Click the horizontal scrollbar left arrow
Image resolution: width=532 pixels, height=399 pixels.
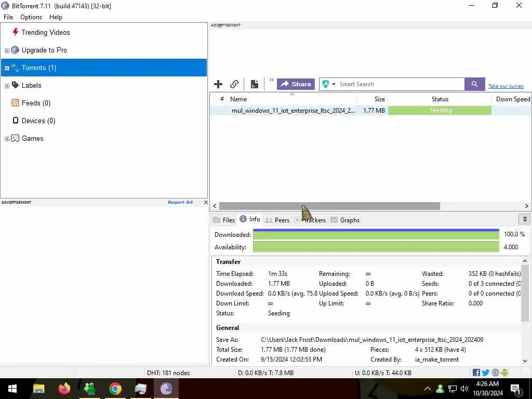(x=215, y=206)
